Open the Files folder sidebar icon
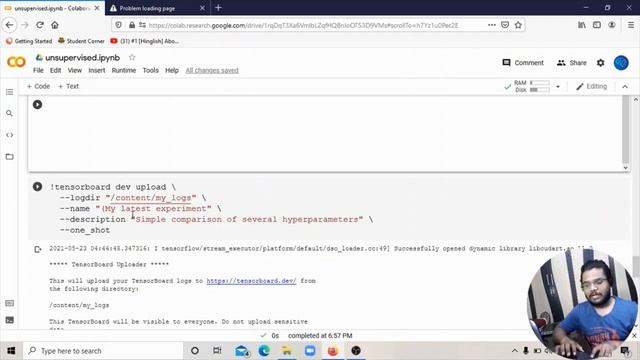640x360 pixels. (x=9, y=157)
